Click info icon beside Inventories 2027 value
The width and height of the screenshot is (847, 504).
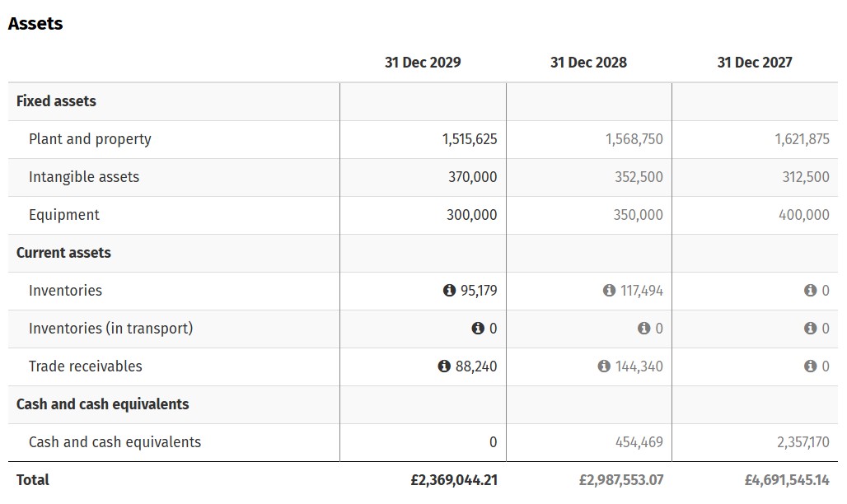click(x=810, y=291)
